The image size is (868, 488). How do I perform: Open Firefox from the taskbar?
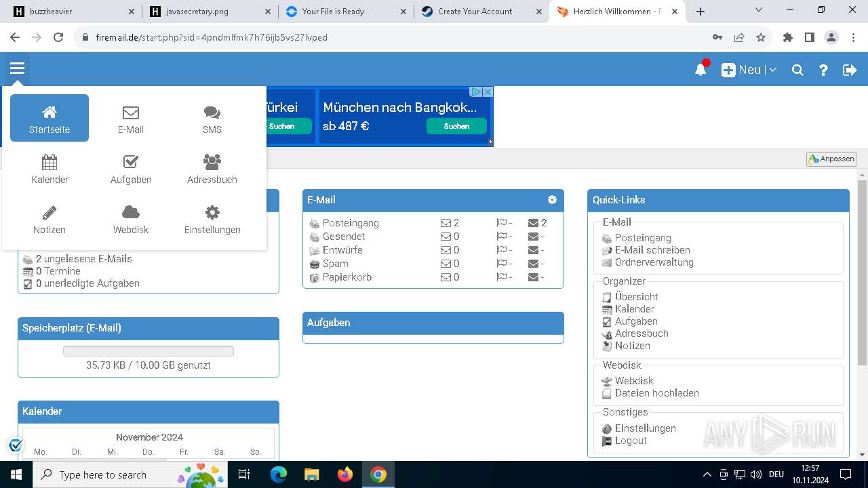(x=345, y=474)
